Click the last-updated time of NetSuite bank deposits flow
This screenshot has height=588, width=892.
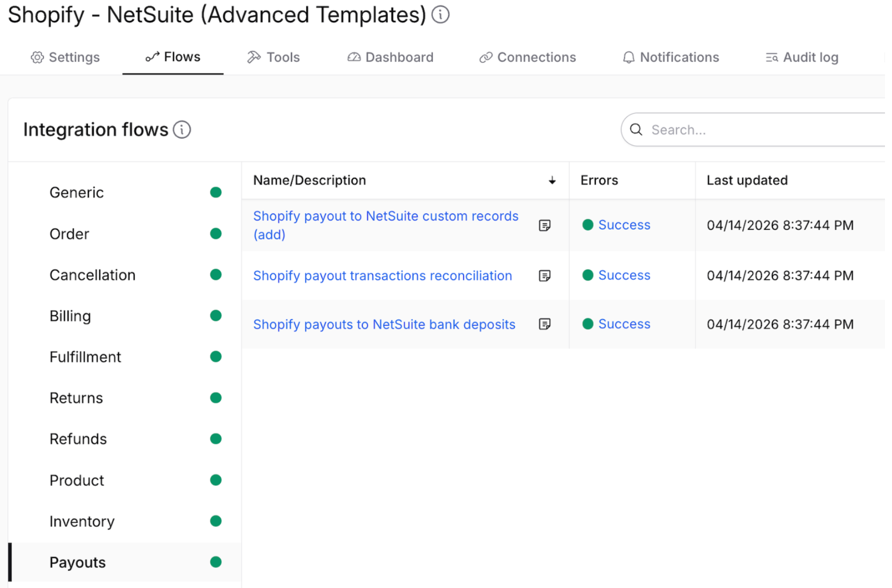pyautogui.click(x=780, y=324)
